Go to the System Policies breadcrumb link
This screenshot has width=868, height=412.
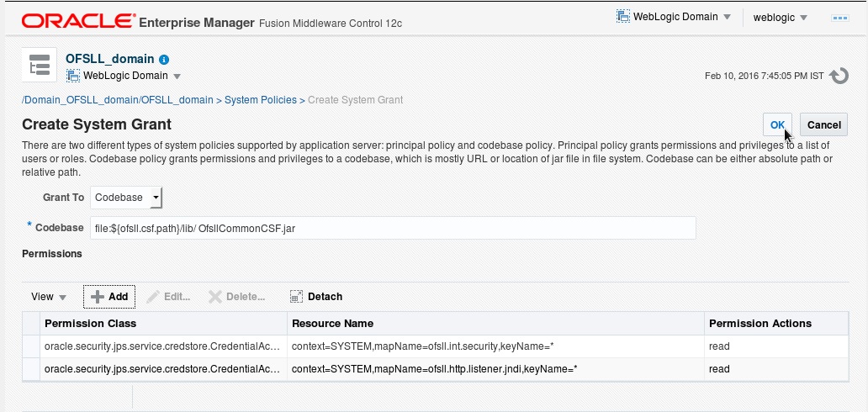(260, 100)
